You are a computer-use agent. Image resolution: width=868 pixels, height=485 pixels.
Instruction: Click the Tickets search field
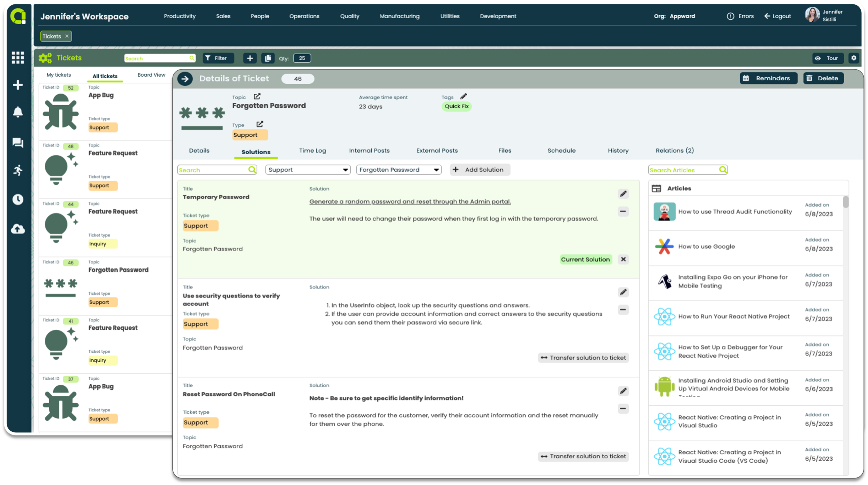[x=160, y=58]
